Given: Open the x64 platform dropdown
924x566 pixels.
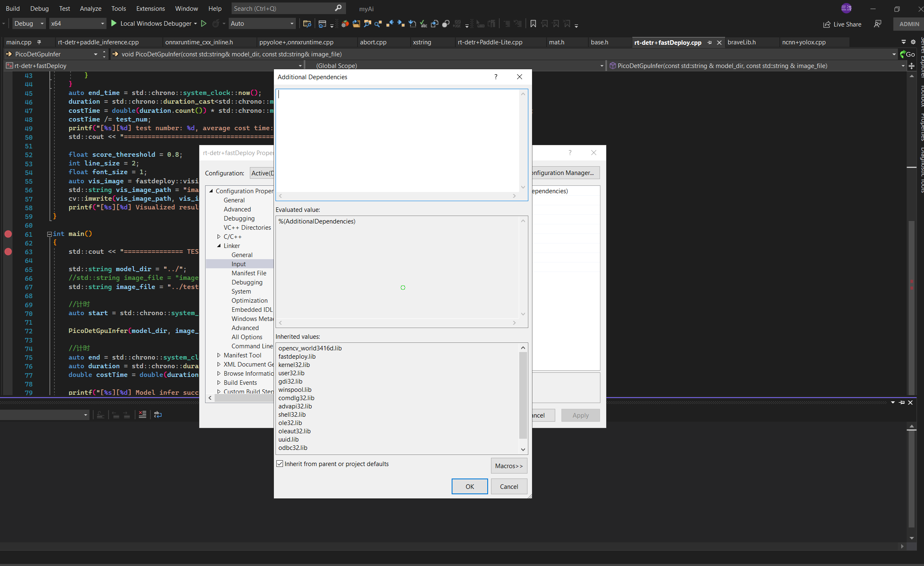Looking at the screenshot, I should coord(77,24).
